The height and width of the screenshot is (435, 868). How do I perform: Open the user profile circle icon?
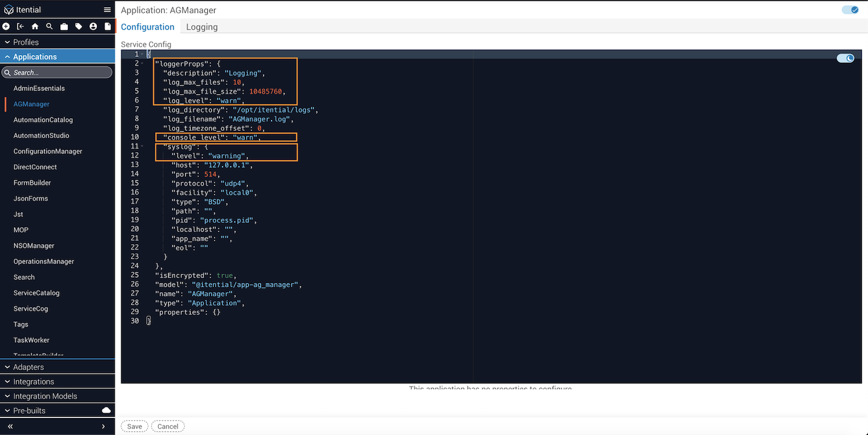pyautogui.click(x=93, y=27)
